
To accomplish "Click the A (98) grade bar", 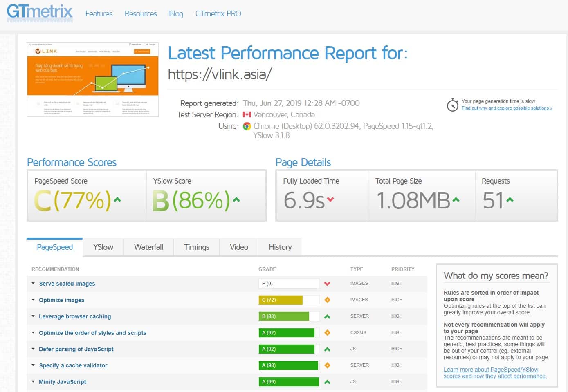I will tap(288, 365).
